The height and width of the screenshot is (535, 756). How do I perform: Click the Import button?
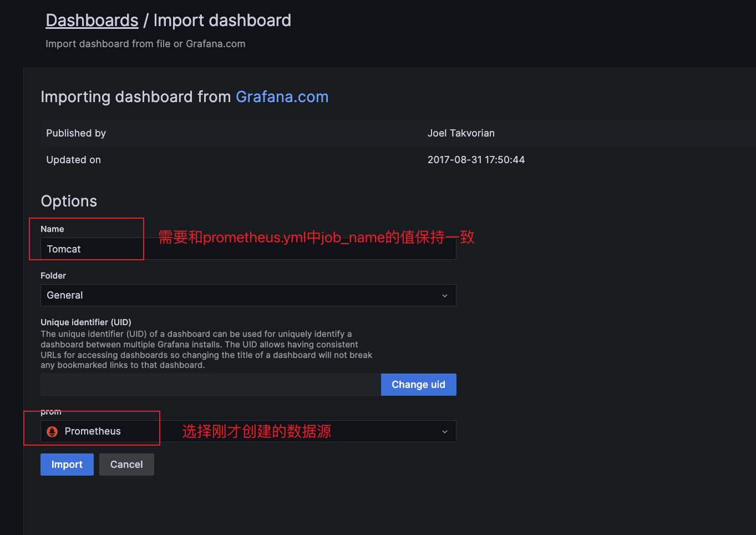click(x=67, y=465)
